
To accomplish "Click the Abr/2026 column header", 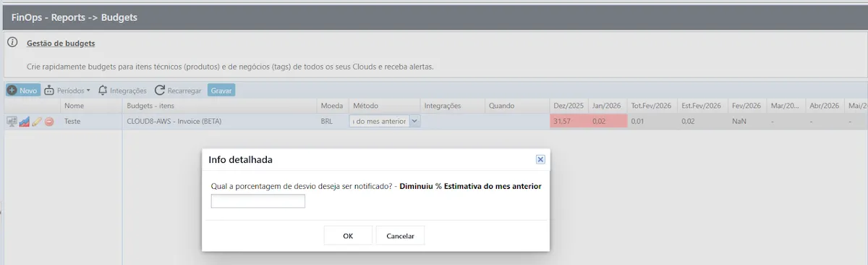I will click(825, 106).
